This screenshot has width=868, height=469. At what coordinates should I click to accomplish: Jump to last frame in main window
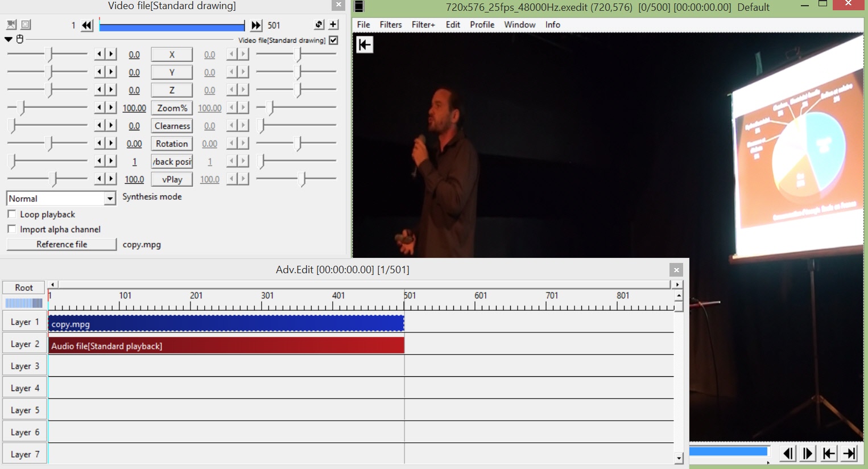[849, 454]
